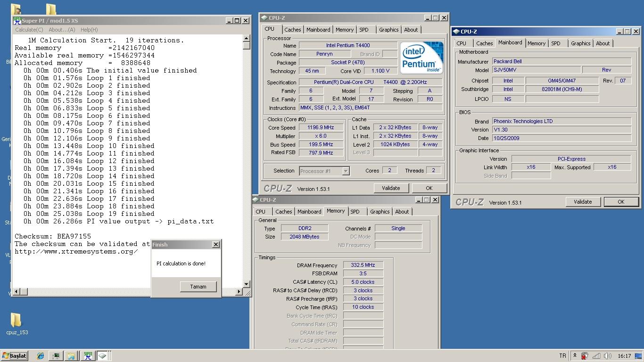644x362 pixels.
Task: Click Validate in Mainboard window
Action: click(x=583, y=202)
